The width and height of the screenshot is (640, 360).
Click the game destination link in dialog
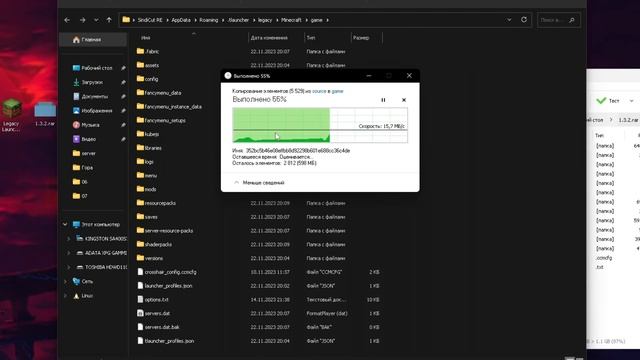337,91
